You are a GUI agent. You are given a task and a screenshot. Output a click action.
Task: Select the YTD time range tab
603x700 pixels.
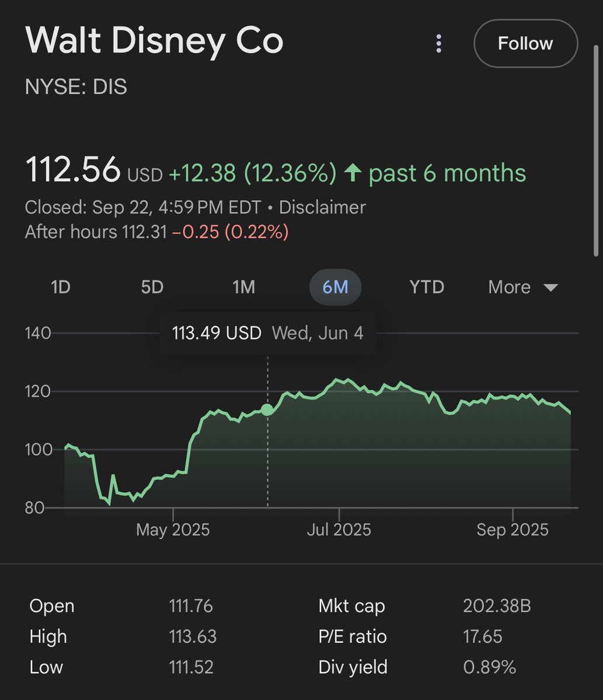427,287
